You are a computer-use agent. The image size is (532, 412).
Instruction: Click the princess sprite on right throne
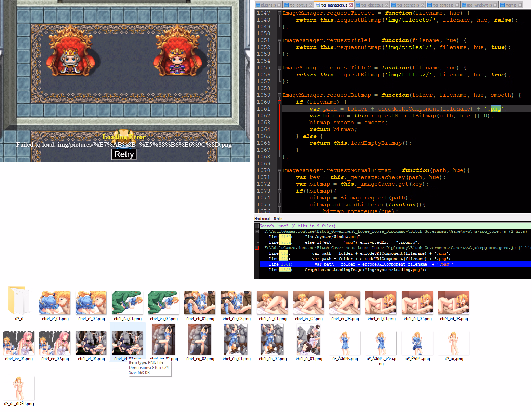(177, 61)
